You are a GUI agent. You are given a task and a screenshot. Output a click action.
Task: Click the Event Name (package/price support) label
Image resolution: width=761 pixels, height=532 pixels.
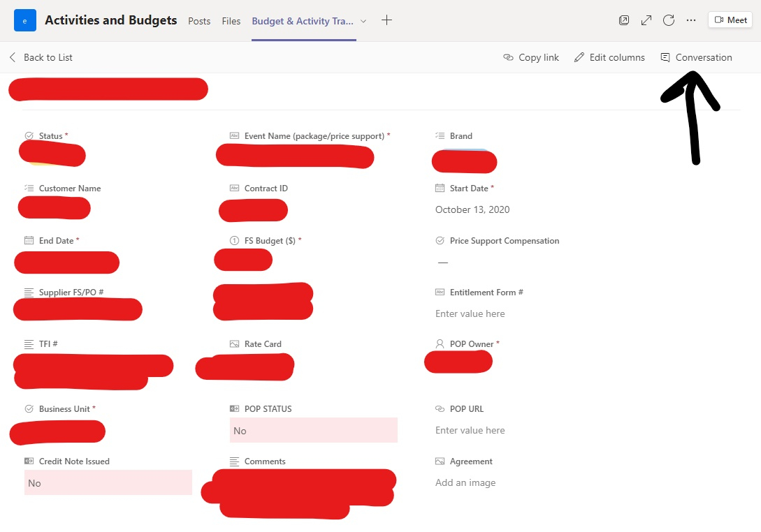pos(314,135)
